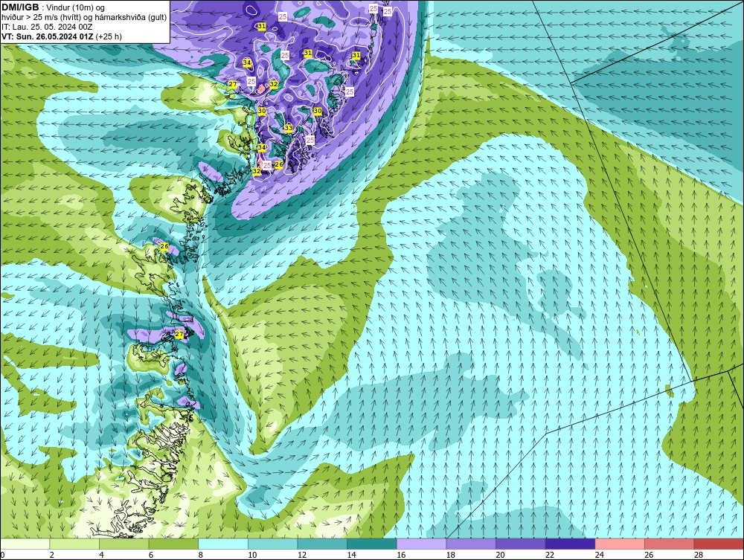Select the above-28 m/s dark red legend swatch
Screen dimensions: 744x560
coord(719,544)
